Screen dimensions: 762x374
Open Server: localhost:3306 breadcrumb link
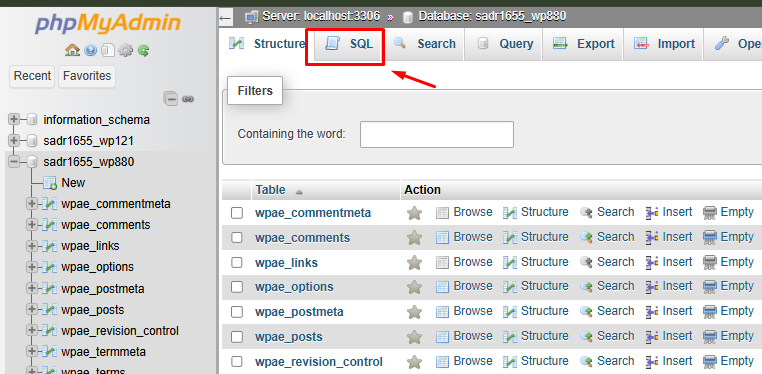(321, 17)
